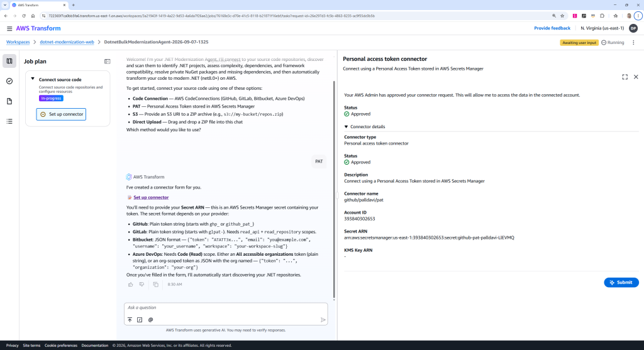Collapse the Connect source code step
644x350 pixels.
click(33, 79)
